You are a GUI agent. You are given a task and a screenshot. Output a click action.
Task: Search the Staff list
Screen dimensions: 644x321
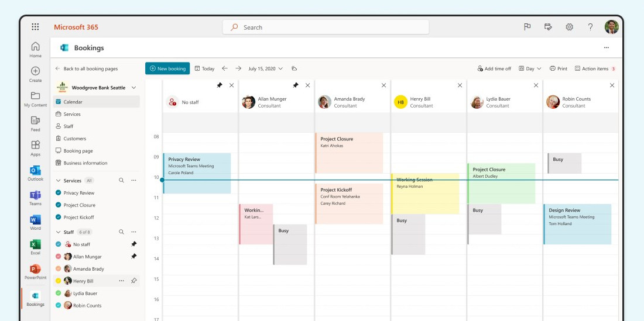121,232
